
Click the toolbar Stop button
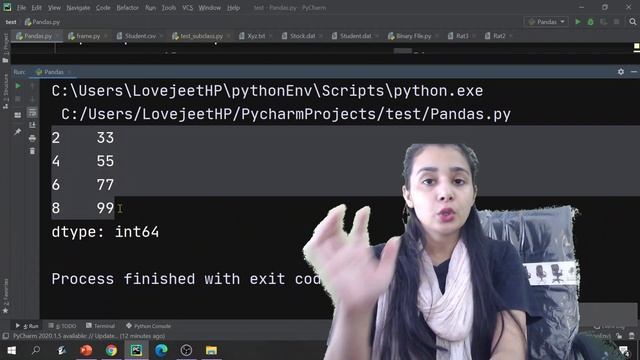tap(617, 22)
